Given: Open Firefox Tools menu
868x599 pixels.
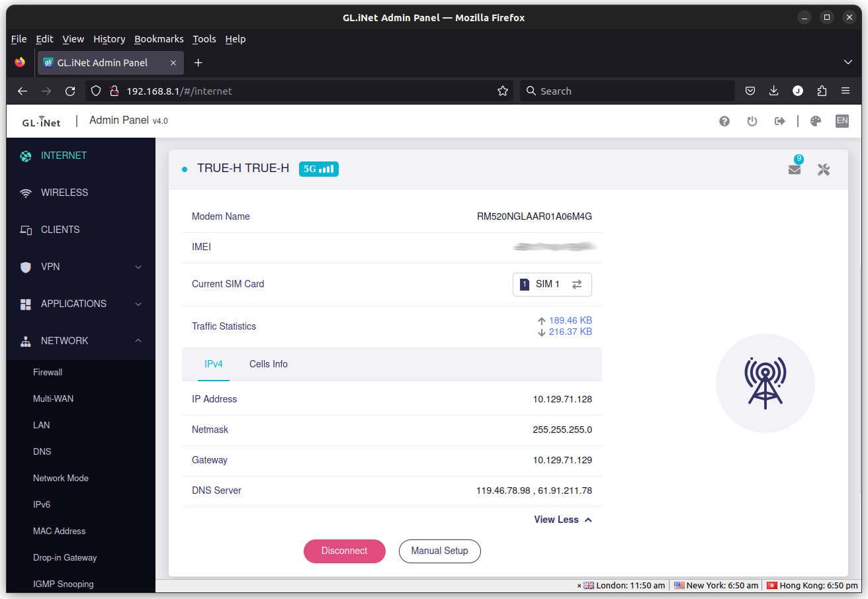Looking at the screenshot, I should click(x=204, y=39).
